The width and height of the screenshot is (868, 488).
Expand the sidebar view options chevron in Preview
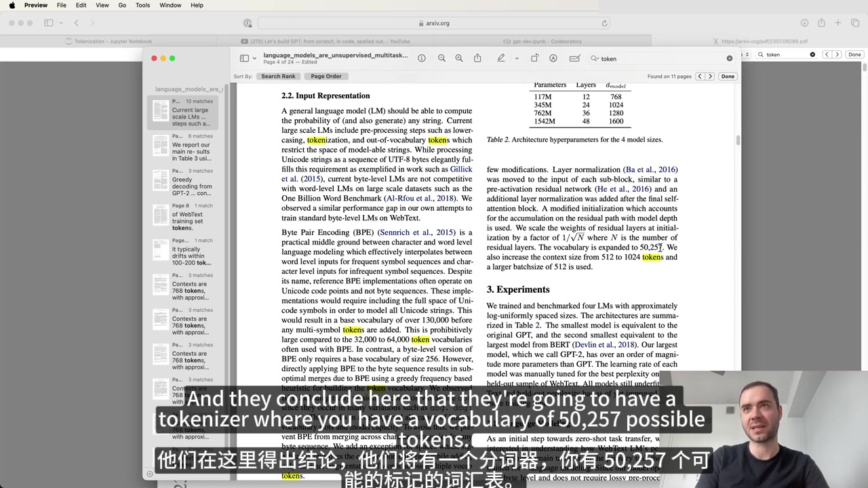click(x=254, y=58)
